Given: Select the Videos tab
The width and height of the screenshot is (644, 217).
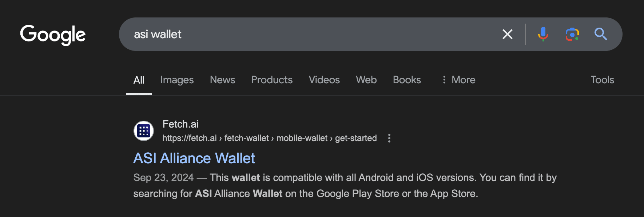Looking at the screenshot, I should [x=324, y=80].
